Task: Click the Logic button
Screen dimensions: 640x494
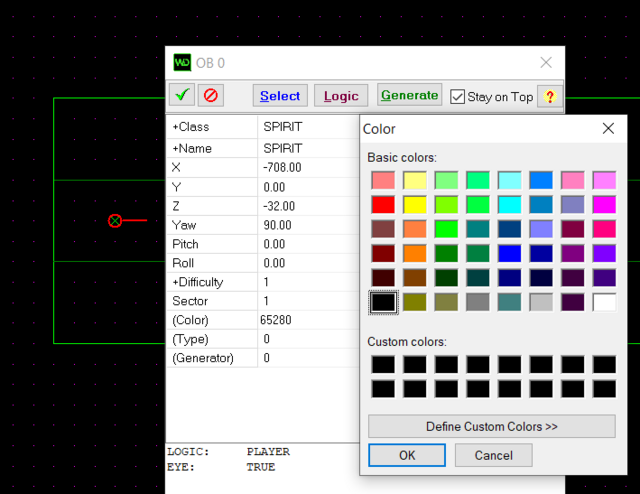Action: pyautogui.click(x=341, y=96)
